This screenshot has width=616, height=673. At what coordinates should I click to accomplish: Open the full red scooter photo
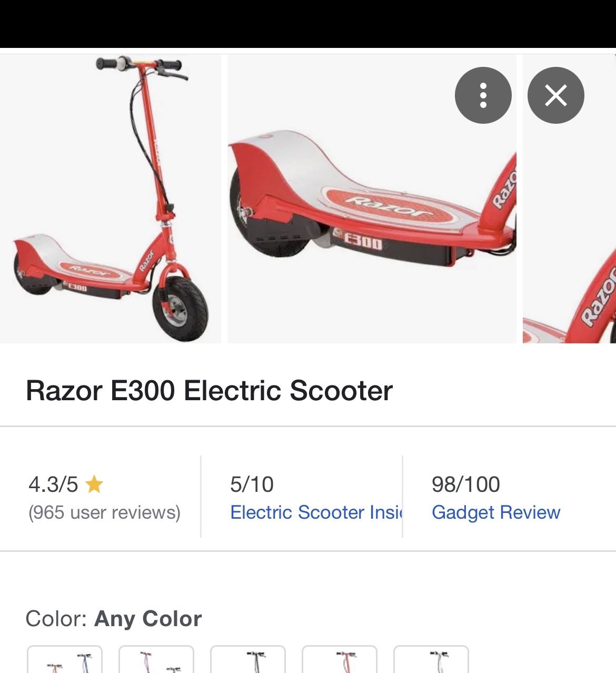(111, 199)
